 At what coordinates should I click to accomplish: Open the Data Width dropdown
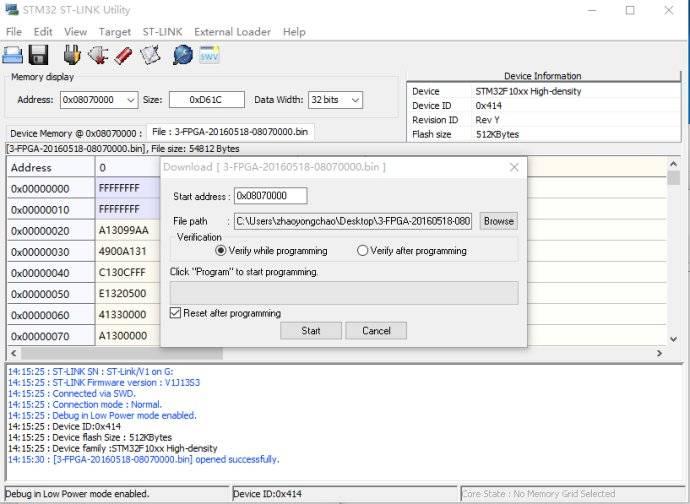(356, 100)
